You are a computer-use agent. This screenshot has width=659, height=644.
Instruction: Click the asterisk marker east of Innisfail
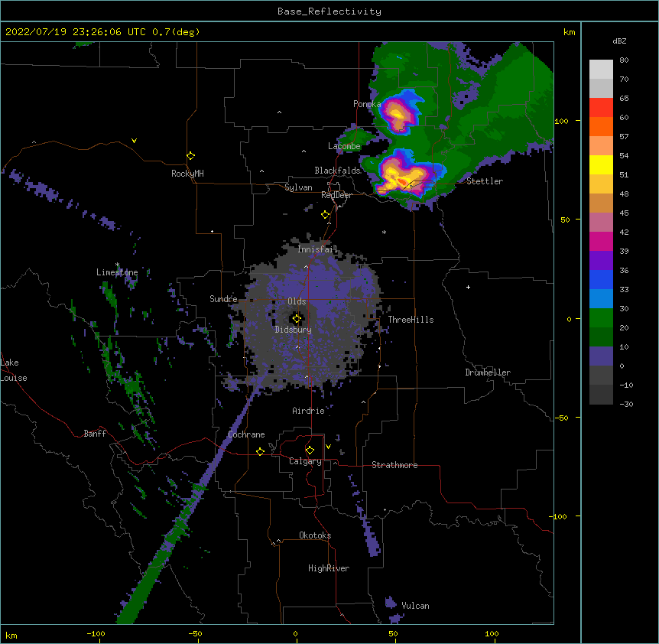(384, 232)
